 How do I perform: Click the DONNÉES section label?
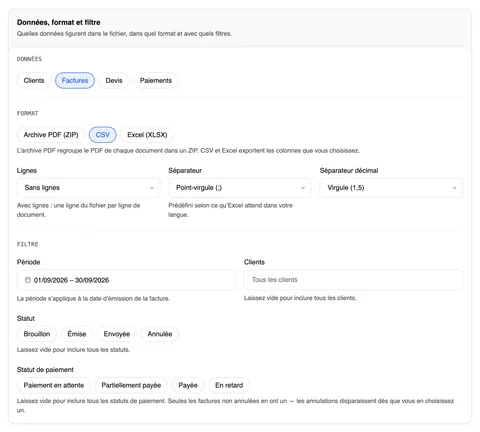point(29,59)
